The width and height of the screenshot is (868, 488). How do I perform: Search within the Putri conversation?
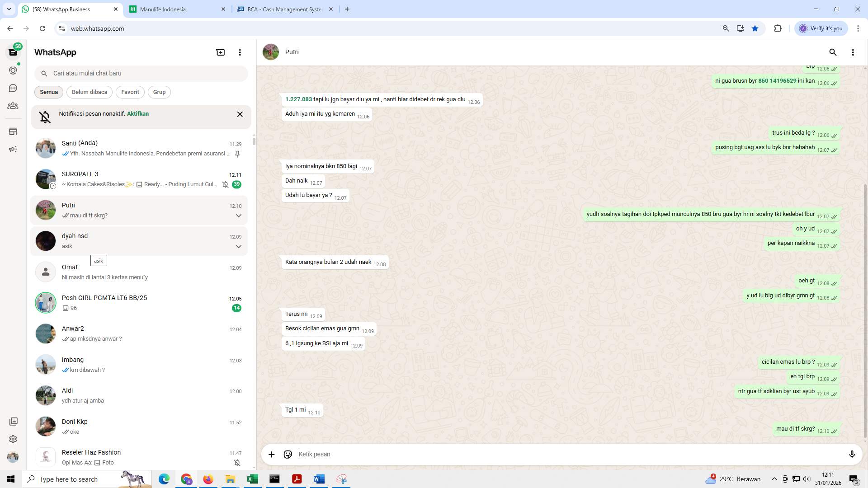pyautogui.click(x=833, y=52)
